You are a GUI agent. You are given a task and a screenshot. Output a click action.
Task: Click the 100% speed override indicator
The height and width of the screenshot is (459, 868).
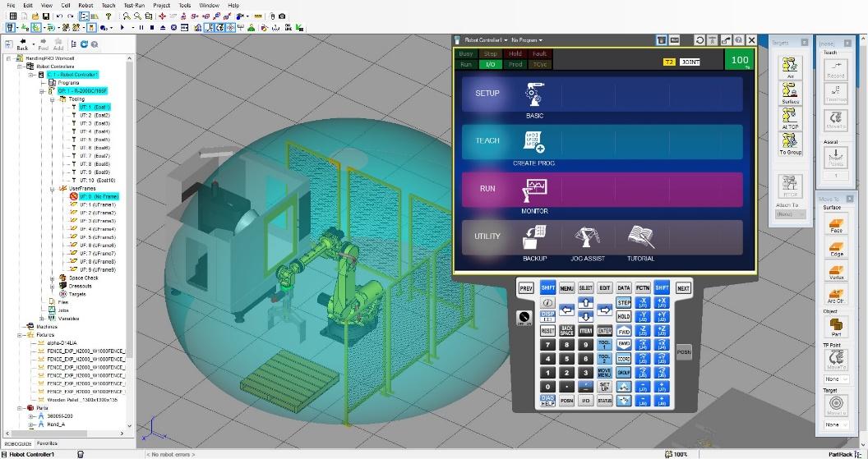740,60
